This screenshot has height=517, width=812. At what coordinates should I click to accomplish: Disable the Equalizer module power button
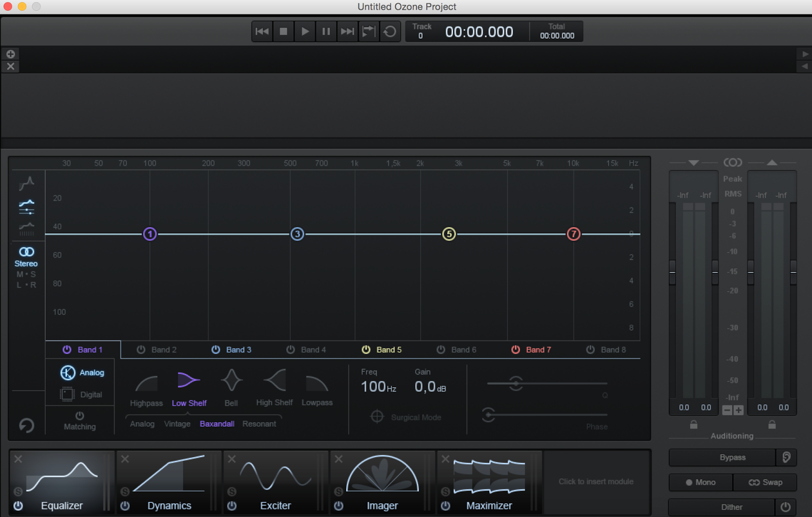click(18, 505)
